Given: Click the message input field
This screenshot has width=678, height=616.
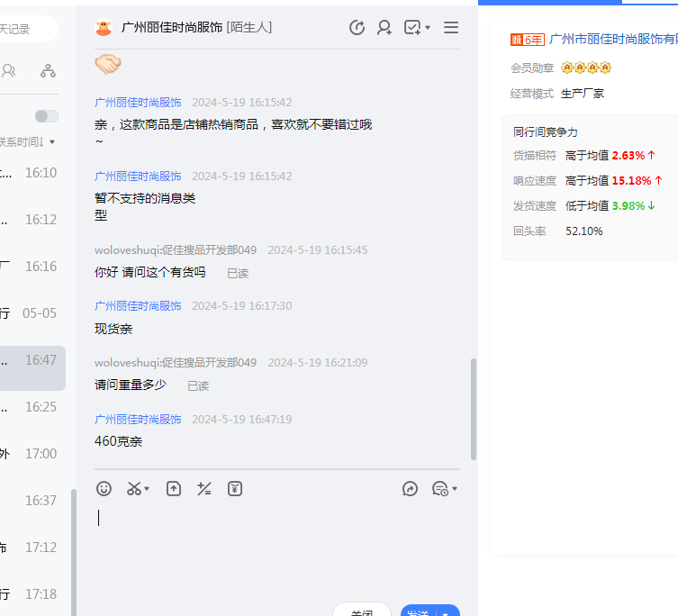Looking at the screenshot, I should click(276, 549).
